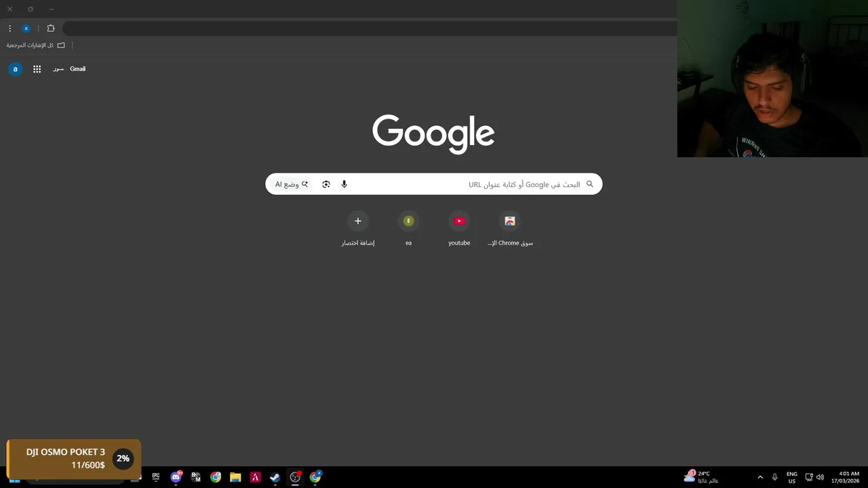Open Epic Games Launcher from taskbar
The width and height of the screenshot is (868, 488).
156,477
